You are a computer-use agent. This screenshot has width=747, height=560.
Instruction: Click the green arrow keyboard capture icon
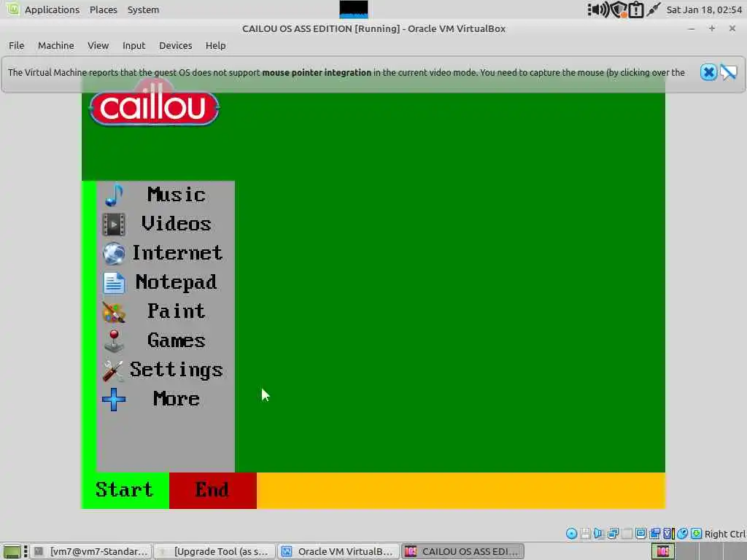click(697, 534)
